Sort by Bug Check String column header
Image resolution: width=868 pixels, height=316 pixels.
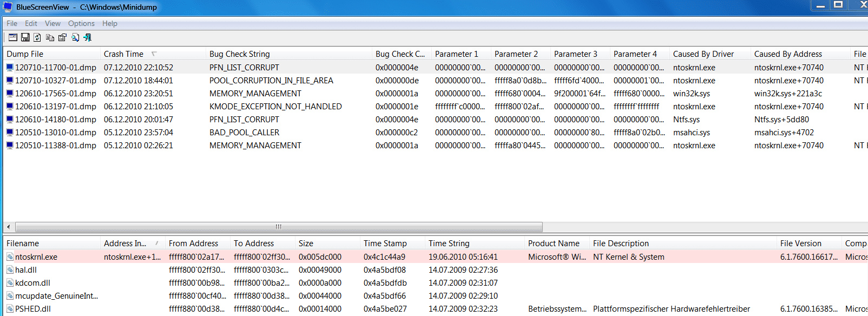pyautogui.click(x=289, y=54)
